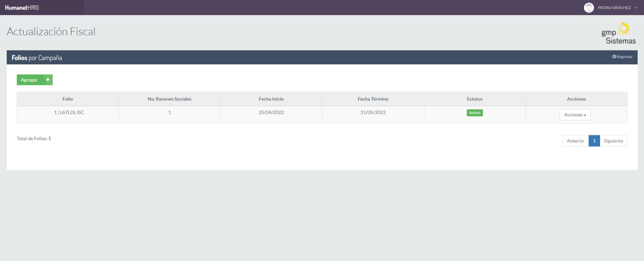Click the Fecha Inicio column header
This screenshot has height=261, width=644.
pyautogui.click(x=271, y=99)
